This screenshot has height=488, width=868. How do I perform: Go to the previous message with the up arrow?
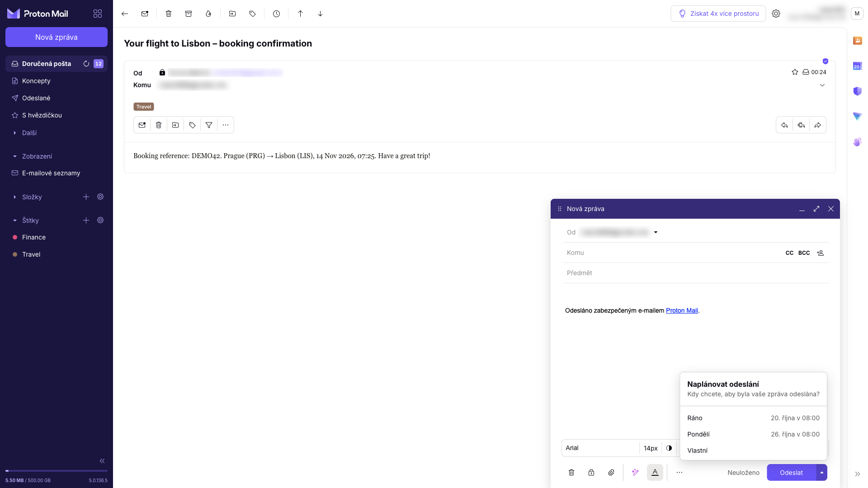pos(300,14)
